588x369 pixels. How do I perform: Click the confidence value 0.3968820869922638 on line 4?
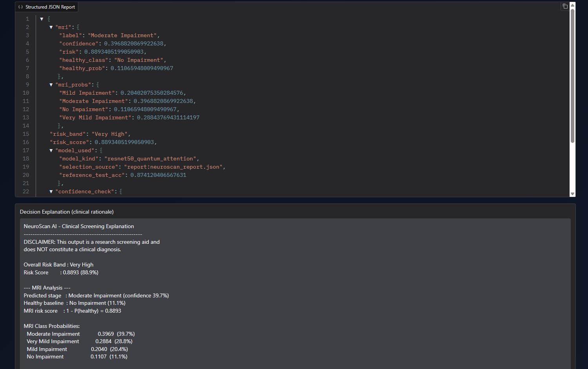[134, 43]
